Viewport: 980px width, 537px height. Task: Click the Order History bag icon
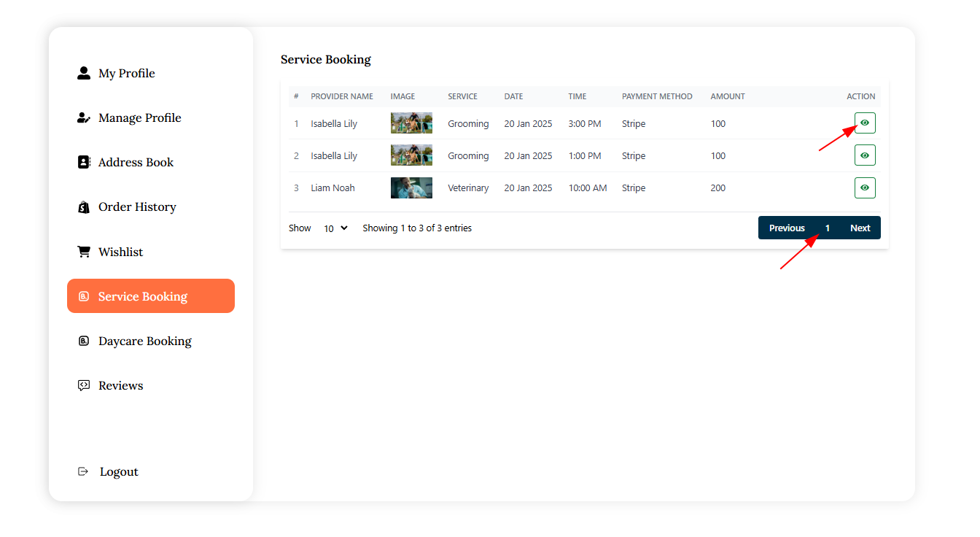pos(84,207)
